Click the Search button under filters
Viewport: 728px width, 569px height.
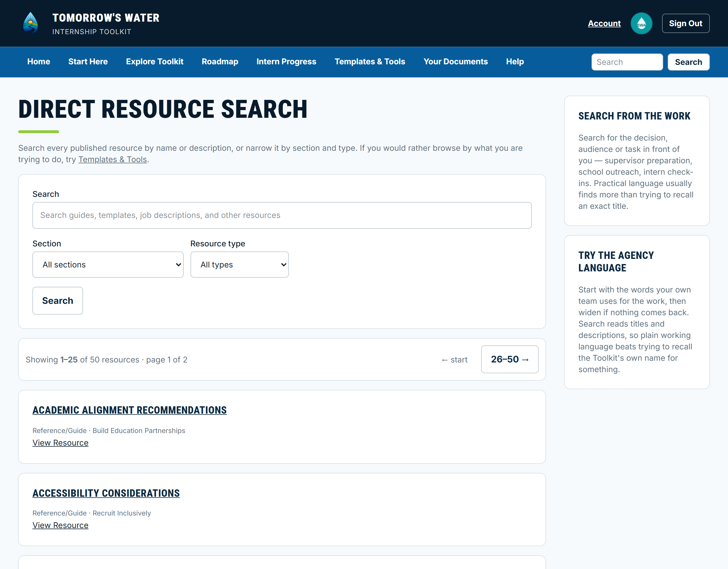pyautogui.click(x=58, y=300)
